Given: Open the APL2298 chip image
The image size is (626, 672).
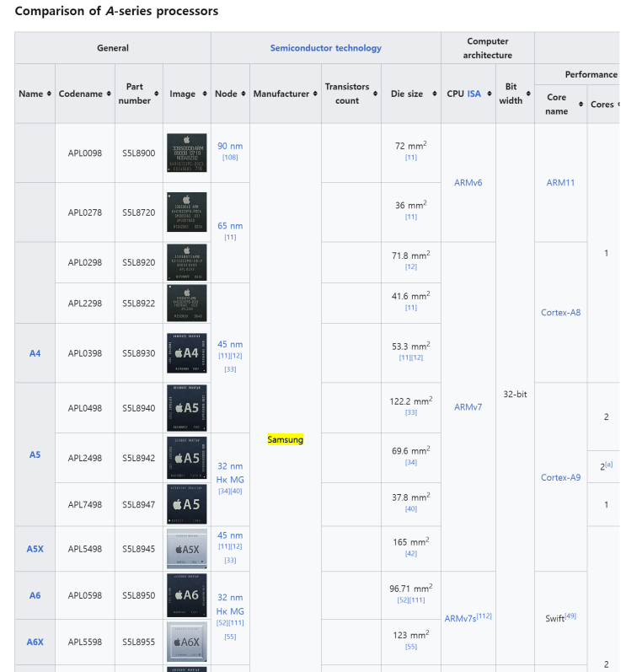Looking at the screenshot, I should pos(187,303).
